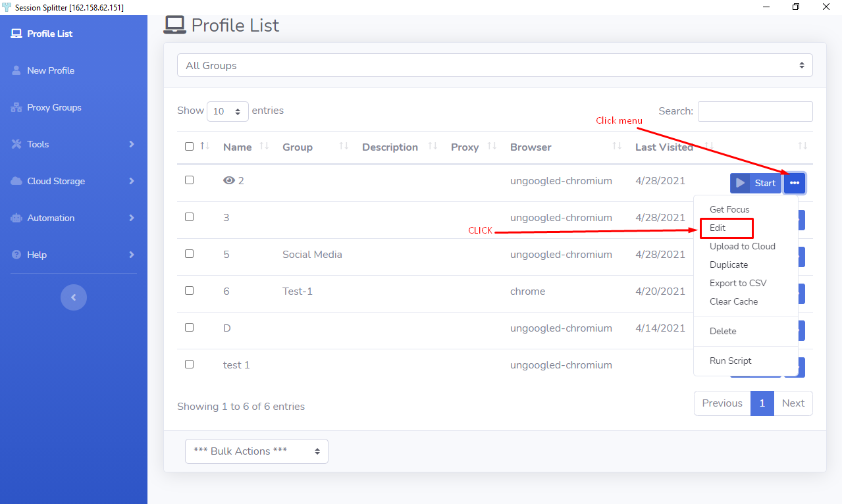
Task: Collapse the sidebar with the round arrow button
Action: click(x=74, y=297)
